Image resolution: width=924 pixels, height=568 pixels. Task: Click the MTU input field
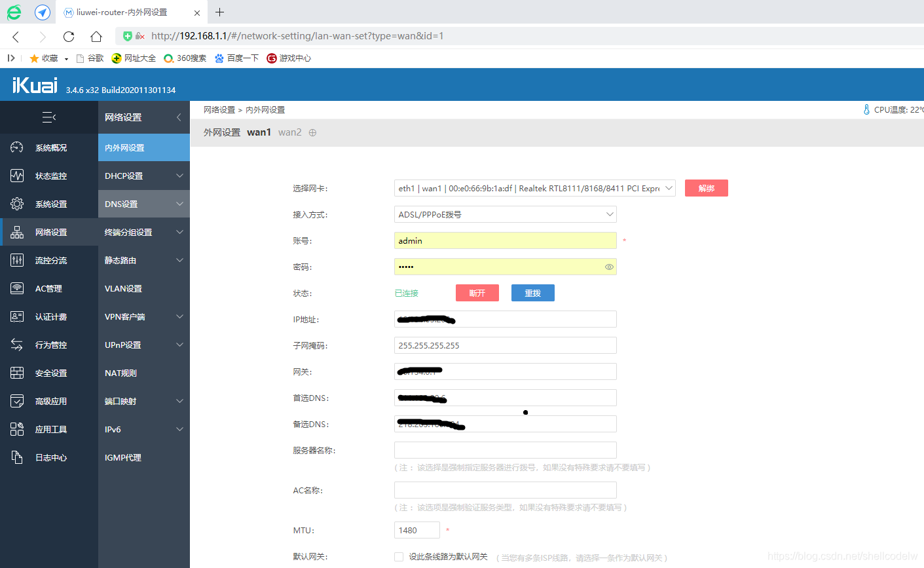(x=417, y=530)
